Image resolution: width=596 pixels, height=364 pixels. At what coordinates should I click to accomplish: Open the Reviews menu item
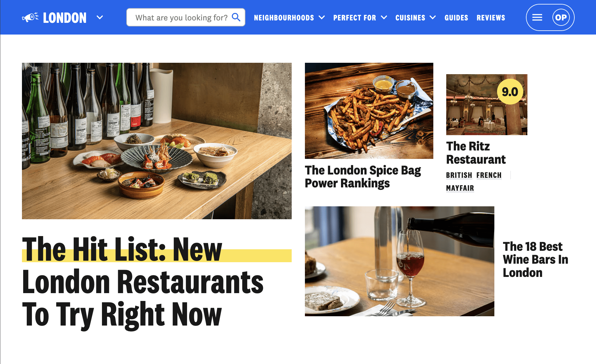[x=491, y=18]
